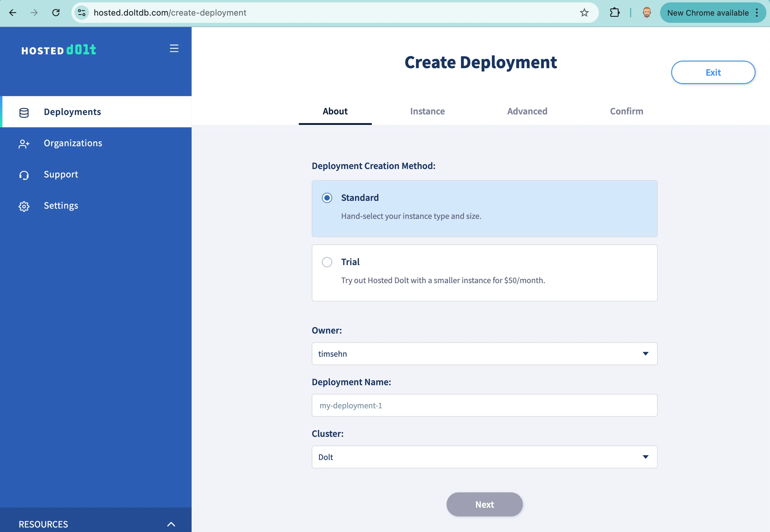Collapse the sidebar with the hamburger icon

point(174,49)
